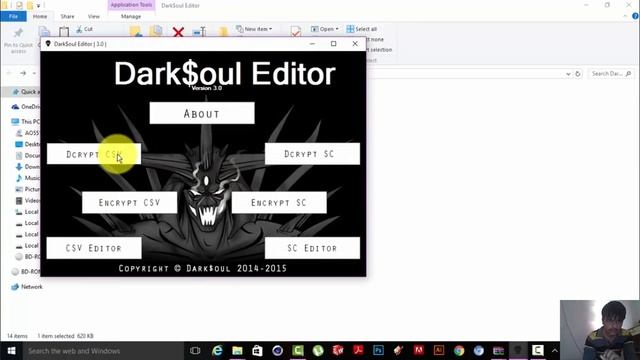Click the Search DarkSoul Editor field
640x360 pixels.
[611, 74]
